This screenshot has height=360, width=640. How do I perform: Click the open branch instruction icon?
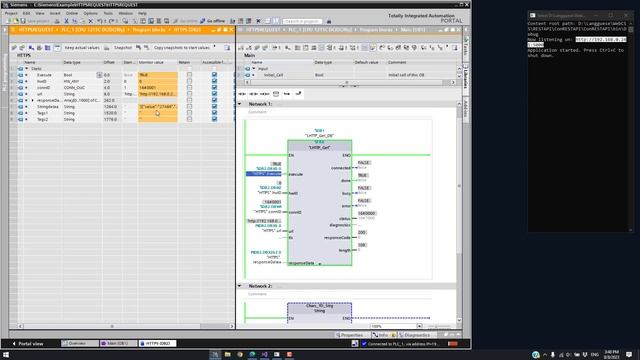coord(287,94)
